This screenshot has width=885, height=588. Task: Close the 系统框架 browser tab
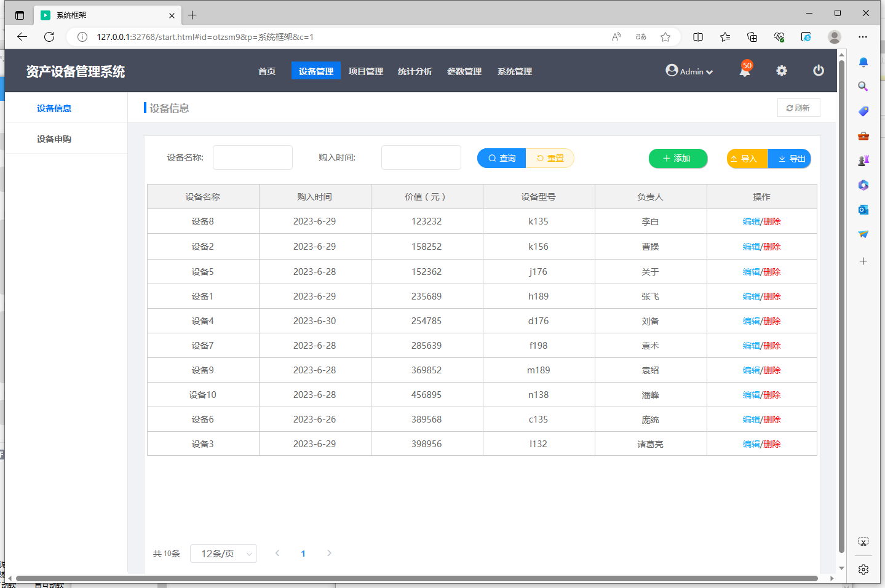[172, 15]
